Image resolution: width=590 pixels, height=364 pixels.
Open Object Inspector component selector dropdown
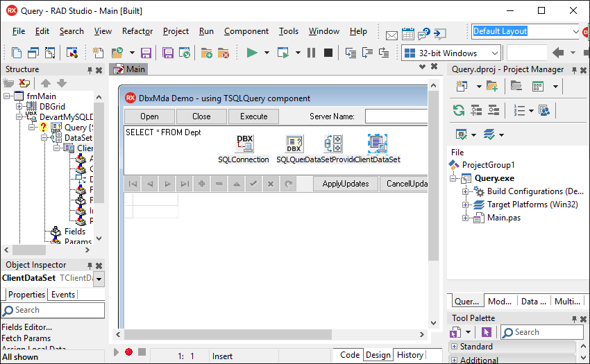[x=99, y=279]
